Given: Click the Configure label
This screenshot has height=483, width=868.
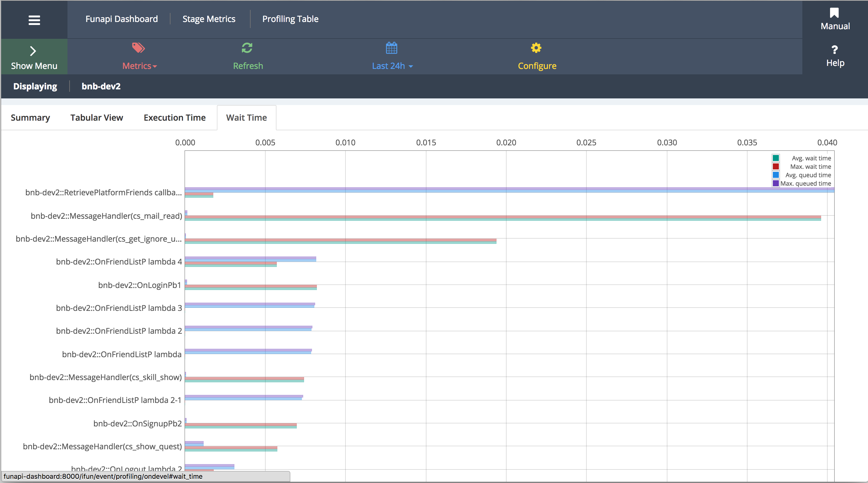Looking at the screenshot, I should click(x=537, y=66).
